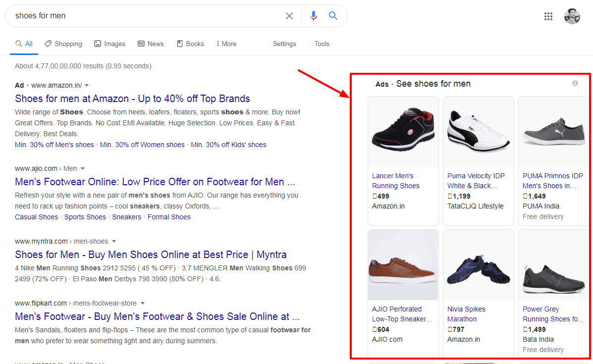Open 'Shoes for men at Amazon' ad headline
Image resolution: width=593 pixels, height=364 pixels.
click(x=132, y=99)
